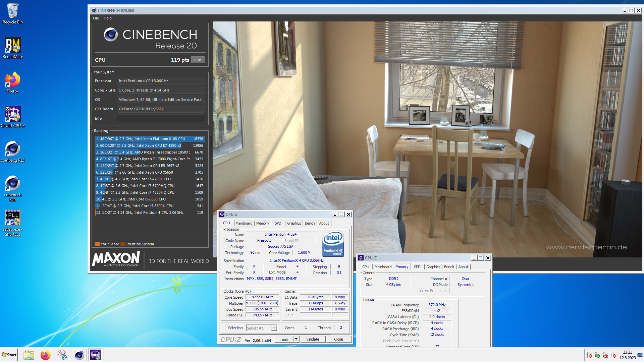644x362 pixels.
Task: Minimize the front CPU-Z window
Action: (335, 215)
